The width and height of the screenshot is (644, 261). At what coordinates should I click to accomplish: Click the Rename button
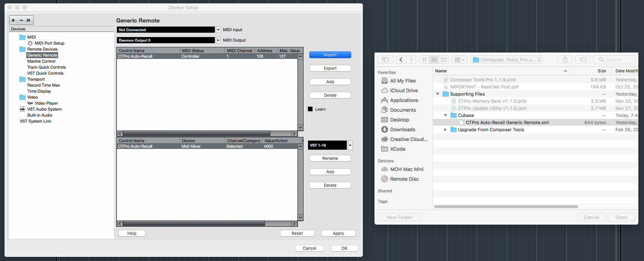tap(330, 158)
